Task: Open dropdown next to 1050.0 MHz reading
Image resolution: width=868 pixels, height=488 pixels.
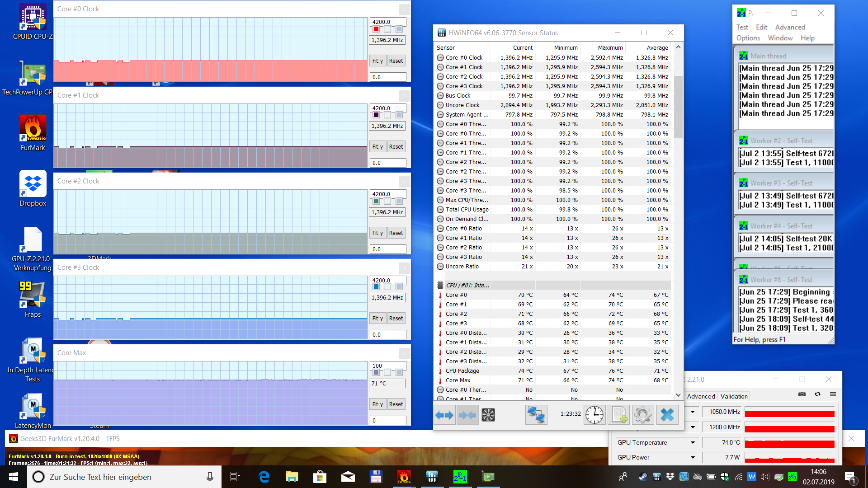Action: [x=693, y=412]
